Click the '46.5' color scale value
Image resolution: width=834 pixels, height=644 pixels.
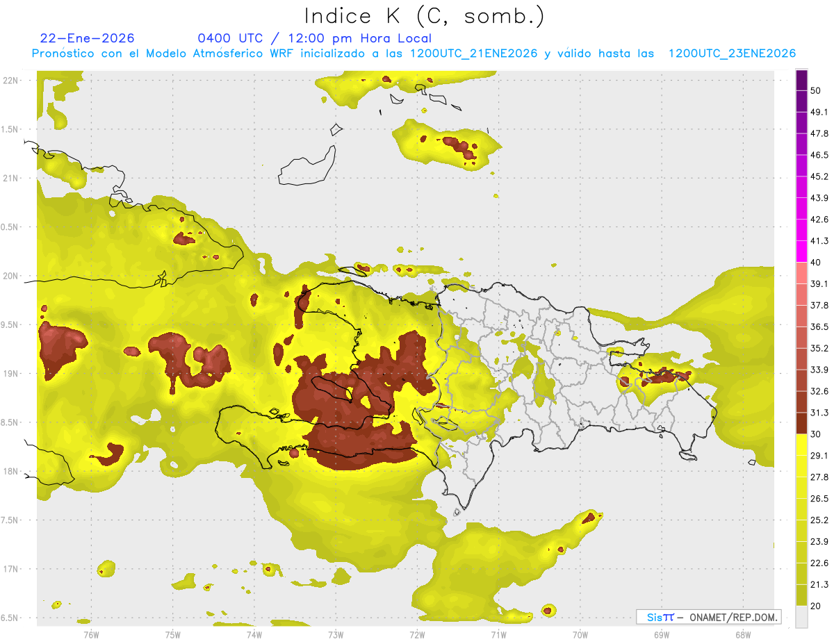coord(819,156)
